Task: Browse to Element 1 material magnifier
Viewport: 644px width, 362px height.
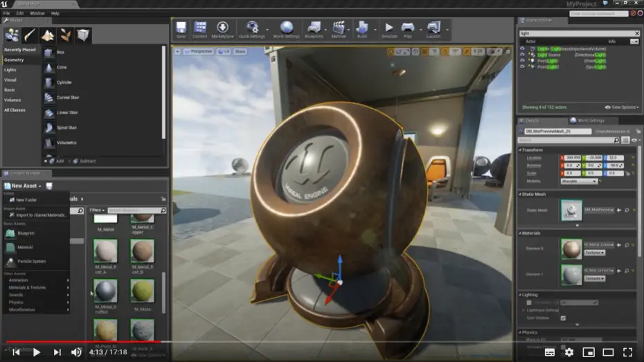Action: click(627, 271)
